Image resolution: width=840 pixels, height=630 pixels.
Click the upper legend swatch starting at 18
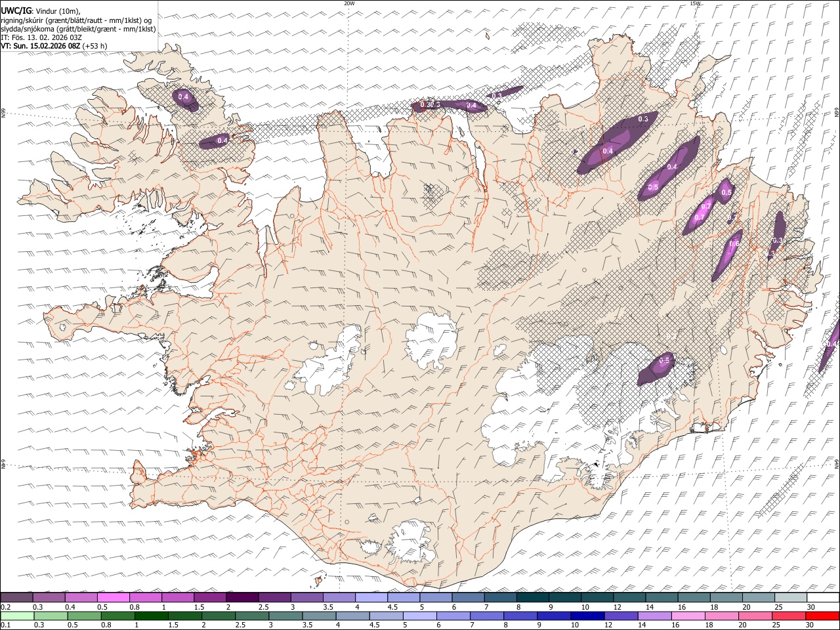(x=725, y=597)
